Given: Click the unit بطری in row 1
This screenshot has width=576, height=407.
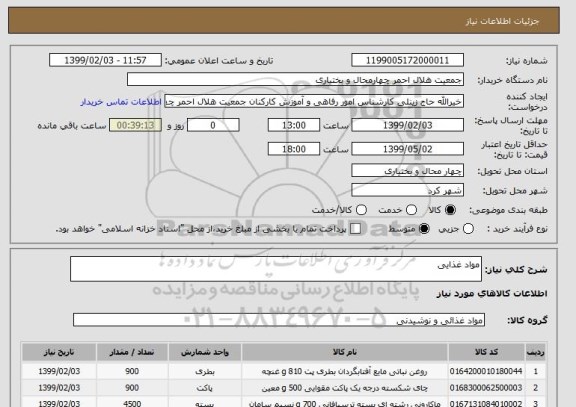Looking at the screenshot, I should tap(205, 371).
